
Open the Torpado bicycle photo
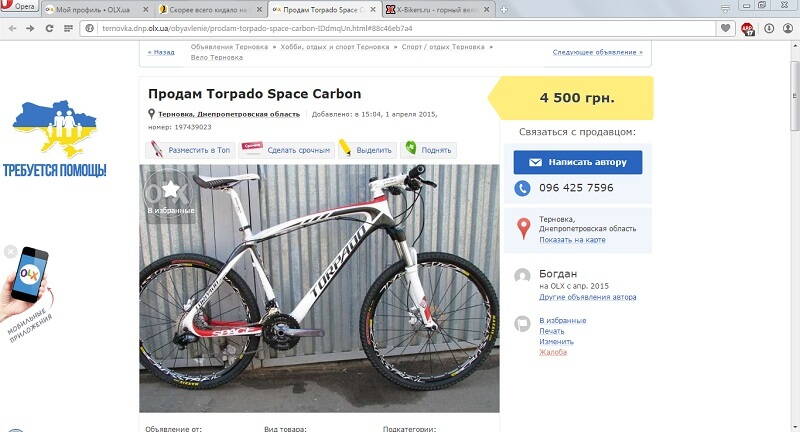[x=319, y=288]
